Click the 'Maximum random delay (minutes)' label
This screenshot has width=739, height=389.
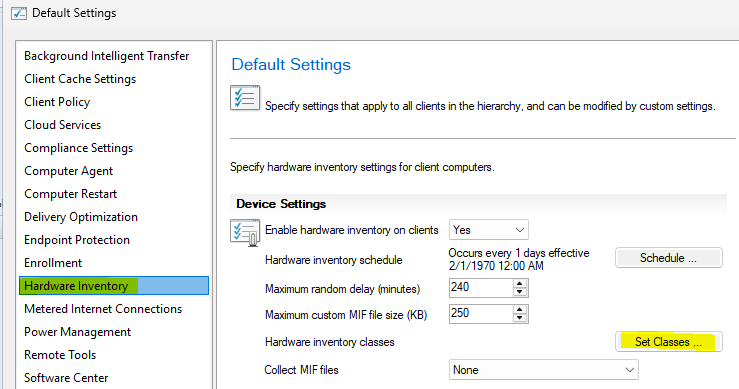(x=342, y=289)
